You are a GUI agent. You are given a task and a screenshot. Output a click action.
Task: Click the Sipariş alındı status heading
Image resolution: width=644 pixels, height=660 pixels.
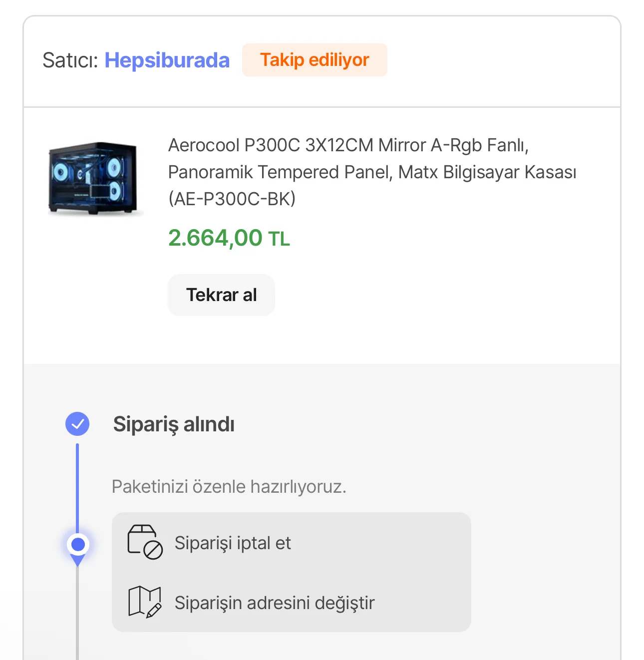(174, 424)
